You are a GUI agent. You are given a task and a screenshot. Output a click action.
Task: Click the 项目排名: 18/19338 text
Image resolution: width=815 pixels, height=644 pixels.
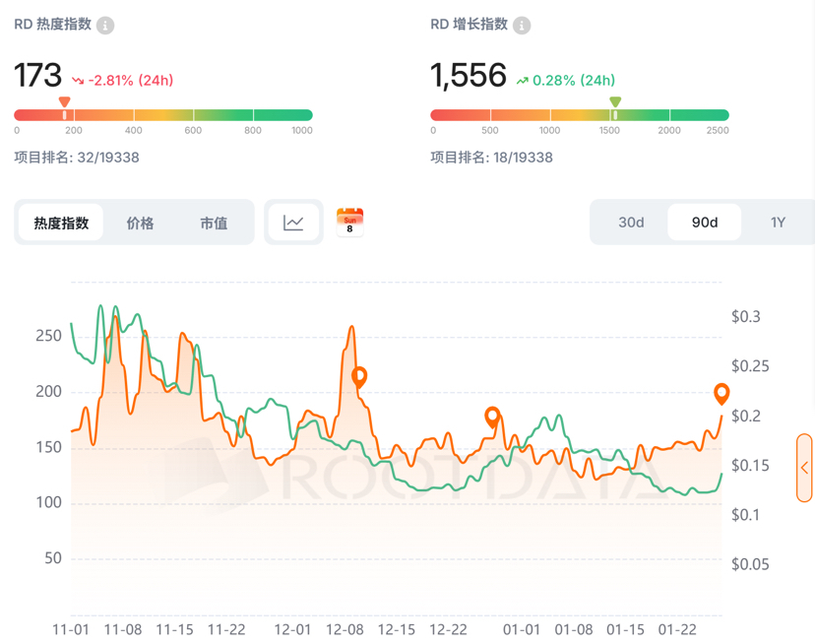click(491, 158)
